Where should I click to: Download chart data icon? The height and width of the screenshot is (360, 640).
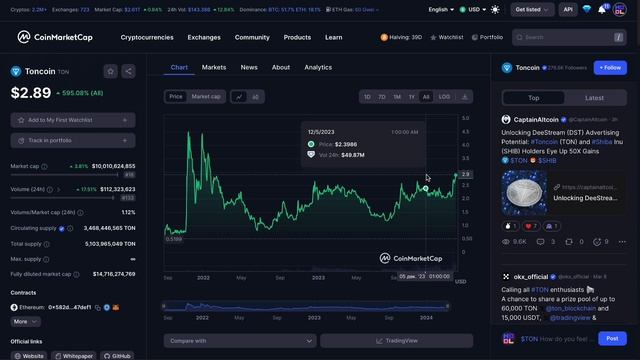click(464, 97)
